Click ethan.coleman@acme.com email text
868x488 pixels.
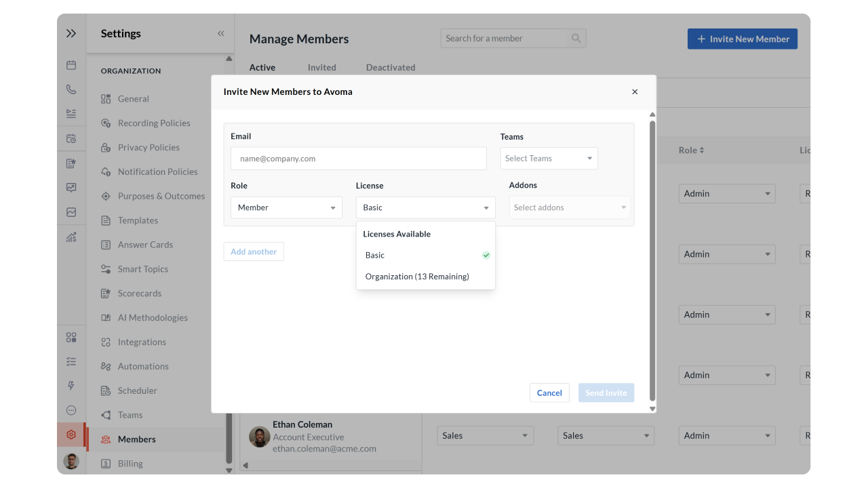point(324,449)
